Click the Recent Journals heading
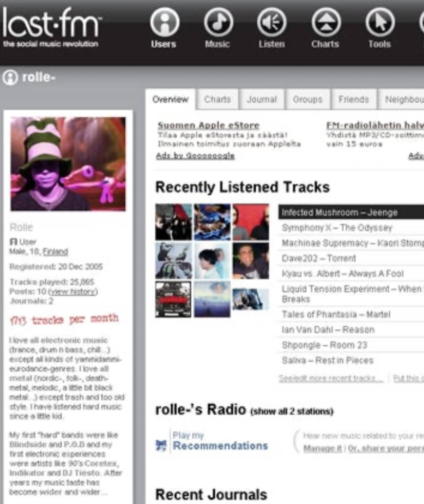The image size is (424, 504). coord(211,494)
